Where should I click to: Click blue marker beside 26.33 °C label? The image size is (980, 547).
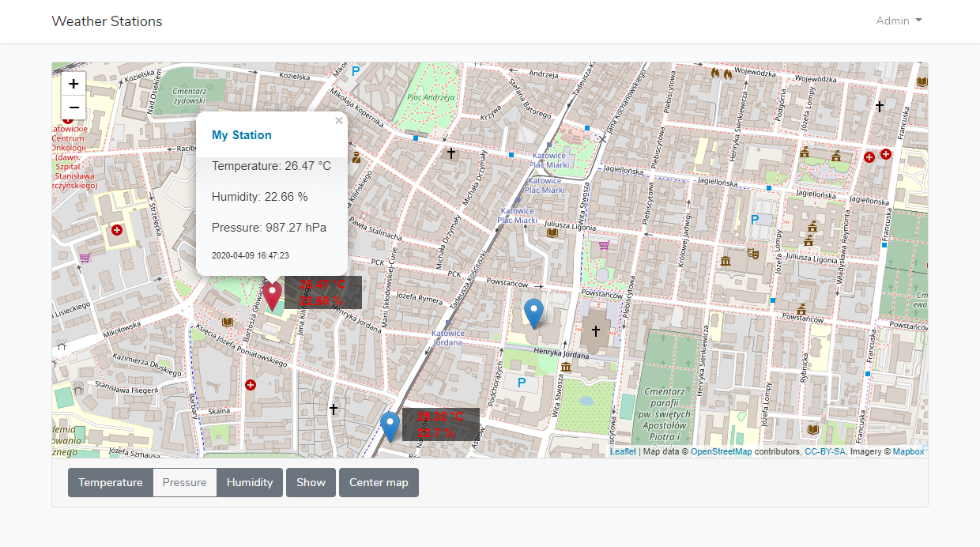(390, 427)
